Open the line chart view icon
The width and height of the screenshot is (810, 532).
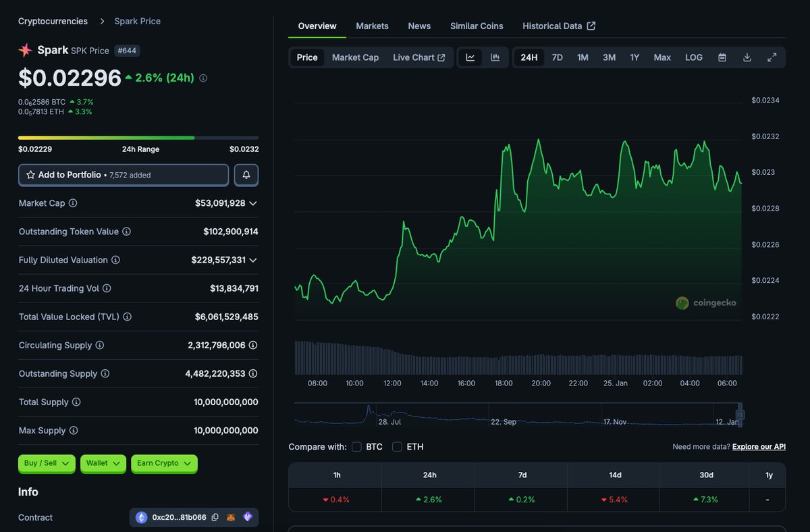pyautogui.click(x=470, y=57)
